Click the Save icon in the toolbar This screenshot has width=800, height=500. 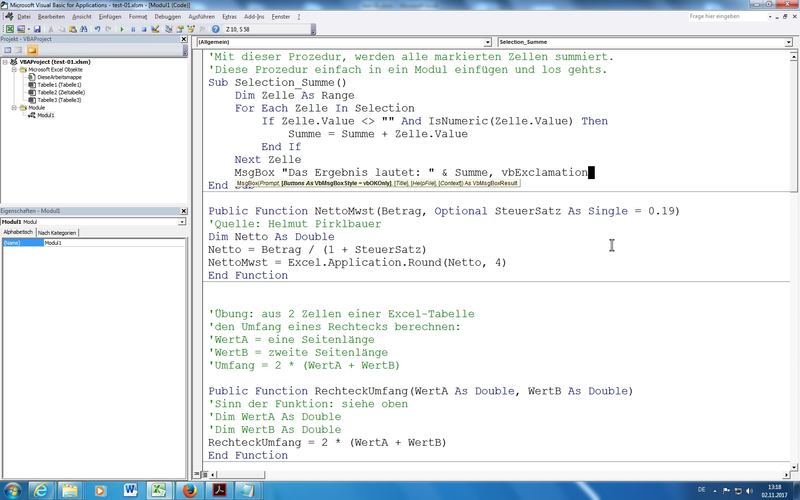coord(37,30)
